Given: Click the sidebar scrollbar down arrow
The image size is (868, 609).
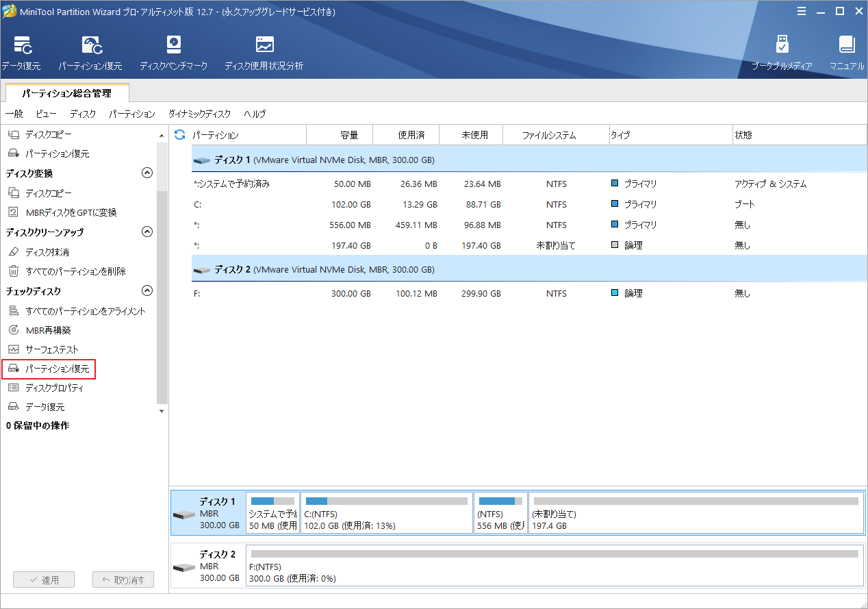Looking at the screenshot, I should [162, 411].
